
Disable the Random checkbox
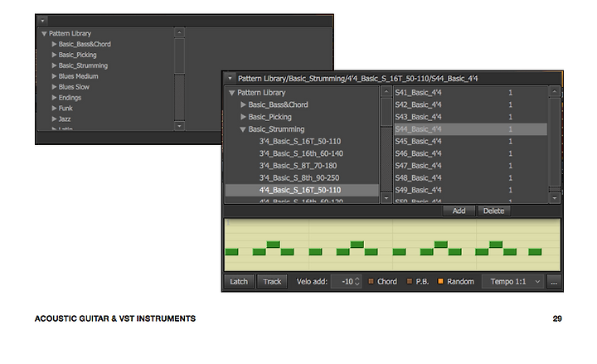[440, 281]
